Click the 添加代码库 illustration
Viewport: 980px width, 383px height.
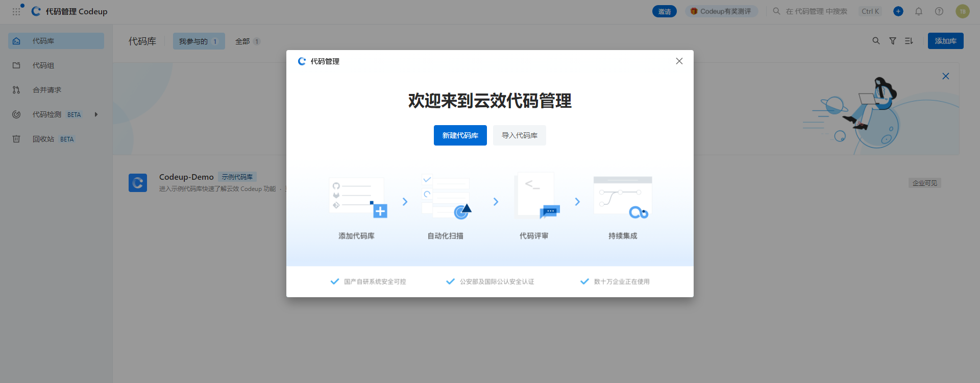point(357,198)
